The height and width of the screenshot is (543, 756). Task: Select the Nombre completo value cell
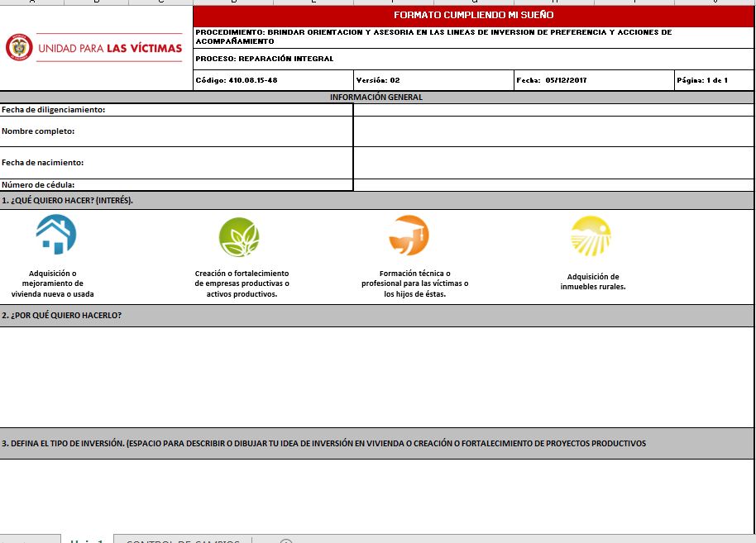coord(553,131)
